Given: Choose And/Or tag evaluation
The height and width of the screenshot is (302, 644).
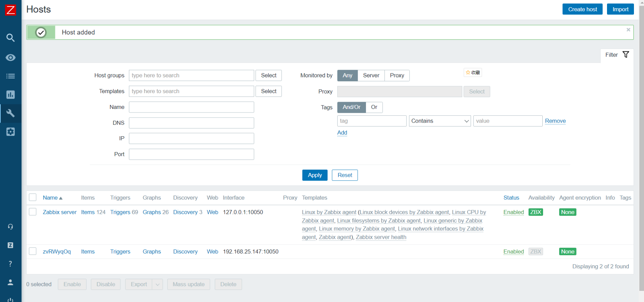Looking at the screenshot, I should click(351, 107).
